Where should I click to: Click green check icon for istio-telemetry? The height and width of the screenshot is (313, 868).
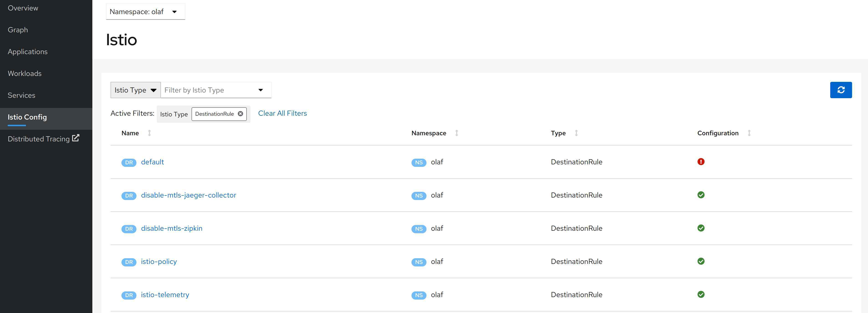(701, 295)
